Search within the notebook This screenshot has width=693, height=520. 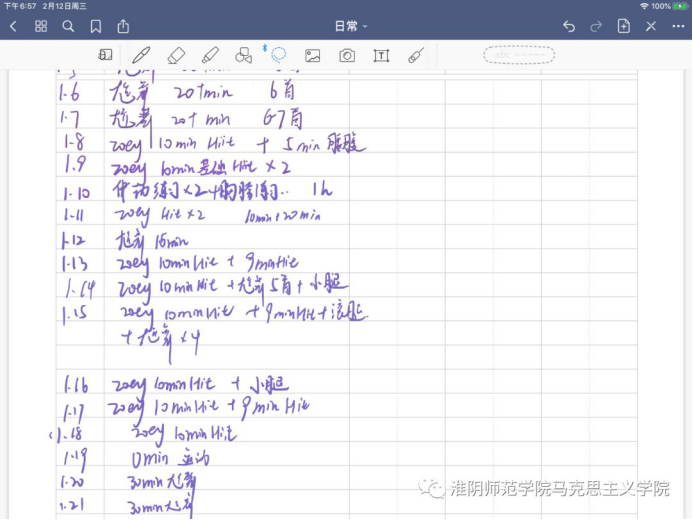[x=68, y=26]
